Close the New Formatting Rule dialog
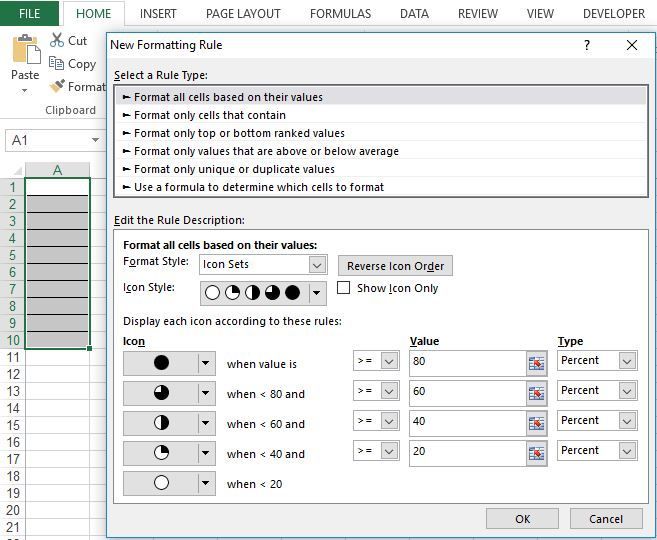 tap(631, 45)
